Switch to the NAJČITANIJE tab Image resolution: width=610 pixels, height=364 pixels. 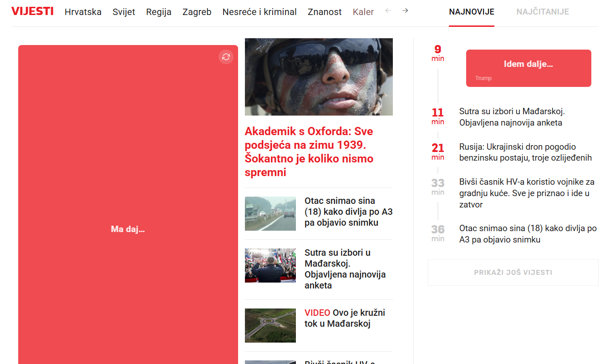542,13
